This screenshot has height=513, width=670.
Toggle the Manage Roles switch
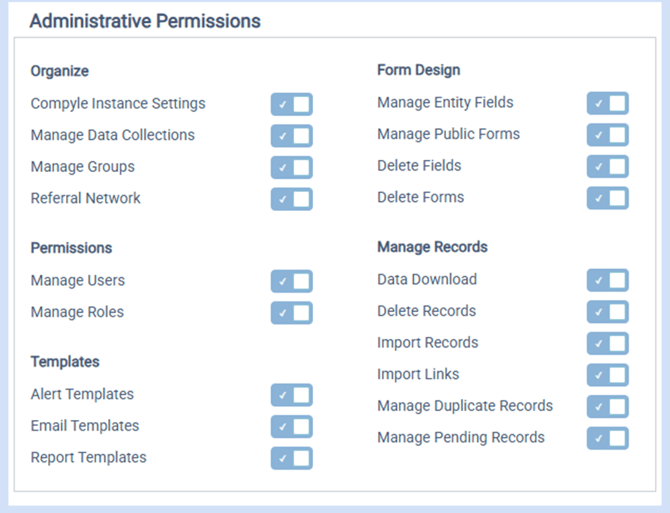[x=291, y=313]
